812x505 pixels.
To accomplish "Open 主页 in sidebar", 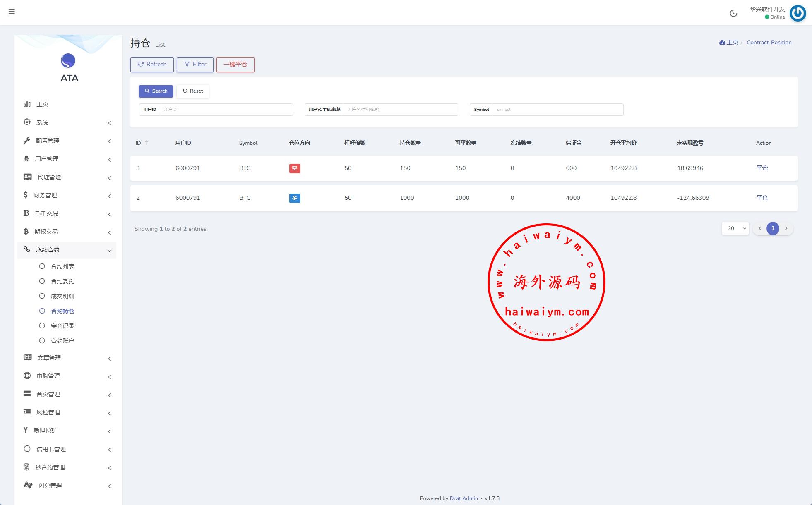I will pyautogui.click(x=42, y=104).
